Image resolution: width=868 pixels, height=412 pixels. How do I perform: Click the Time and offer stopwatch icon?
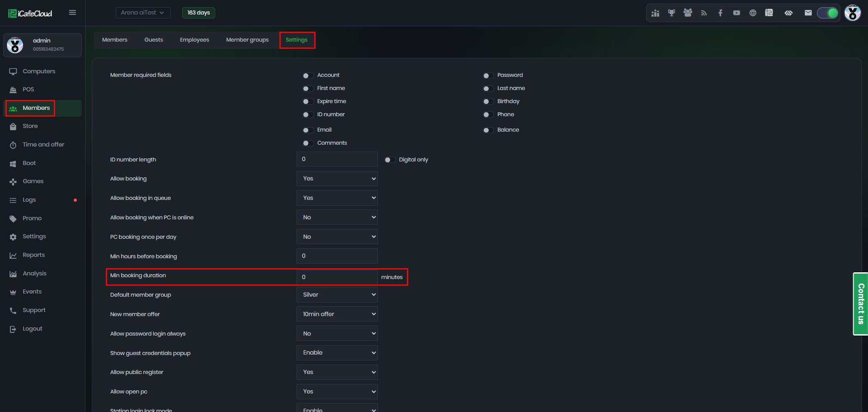tap(13, 145)
